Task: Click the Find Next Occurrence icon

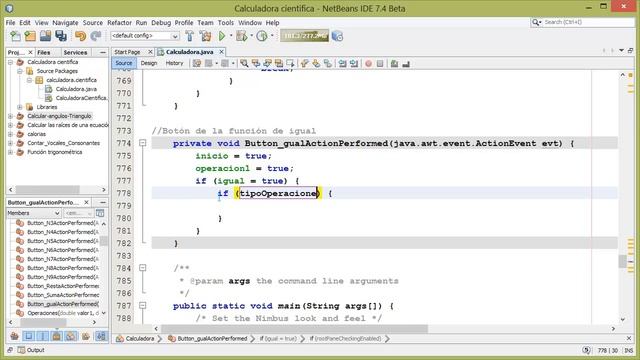Action: (267, 63)
